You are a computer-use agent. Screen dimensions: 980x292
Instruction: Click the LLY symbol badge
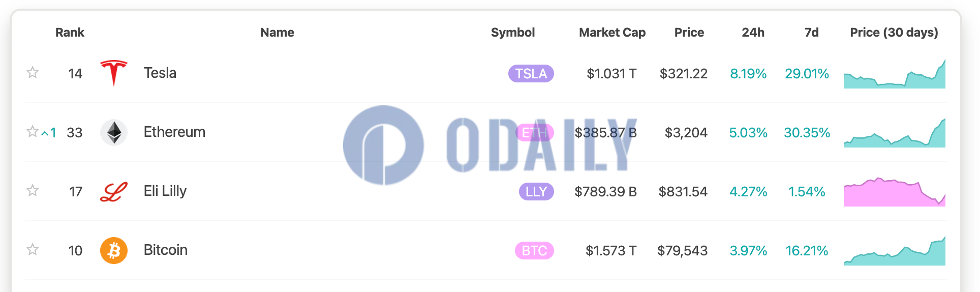(x=536, y=192)
